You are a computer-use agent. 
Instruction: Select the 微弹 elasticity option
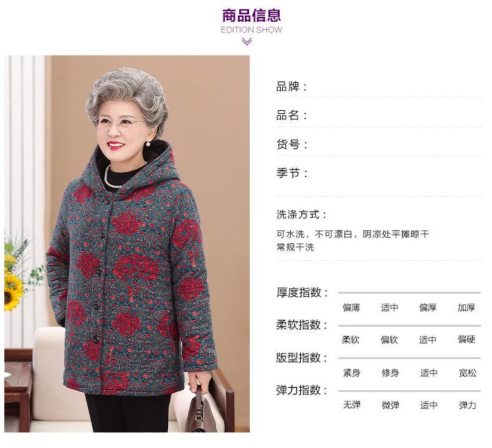390,405
